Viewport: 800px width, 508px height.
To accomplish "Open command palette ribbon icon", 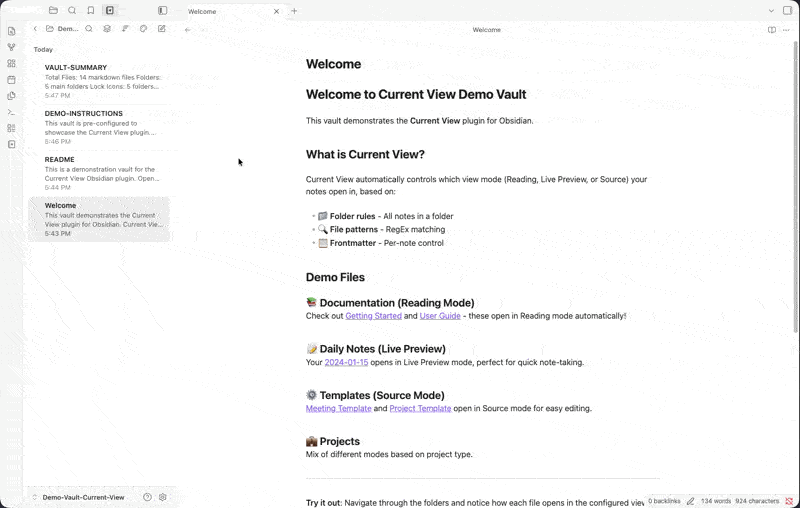I will tap(12, 112).
